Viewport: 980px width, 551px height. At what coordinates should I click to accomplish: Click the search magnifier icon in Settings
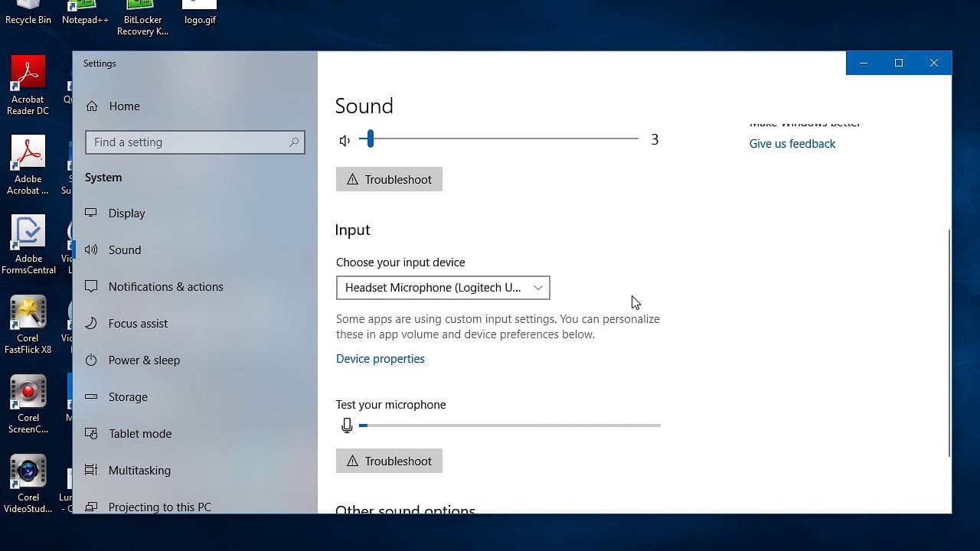point(294,142)
